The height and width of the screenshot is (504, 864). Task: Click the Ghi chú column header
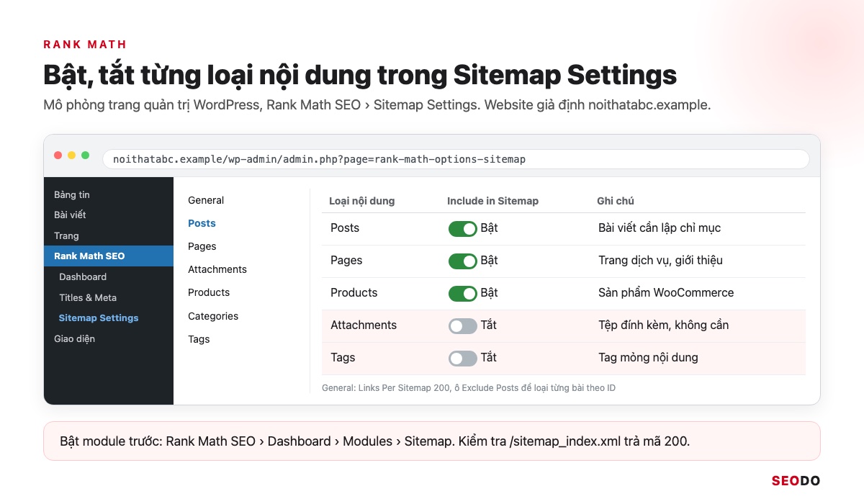(x=616, y=201)
